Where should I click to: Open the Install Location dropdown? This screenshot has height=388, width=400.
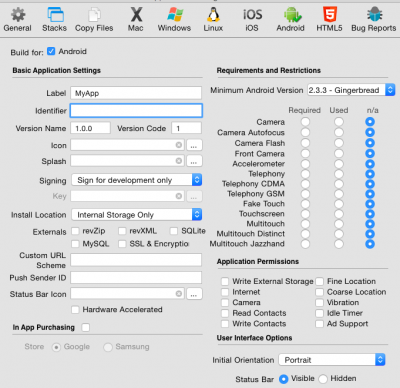(136, 215)
